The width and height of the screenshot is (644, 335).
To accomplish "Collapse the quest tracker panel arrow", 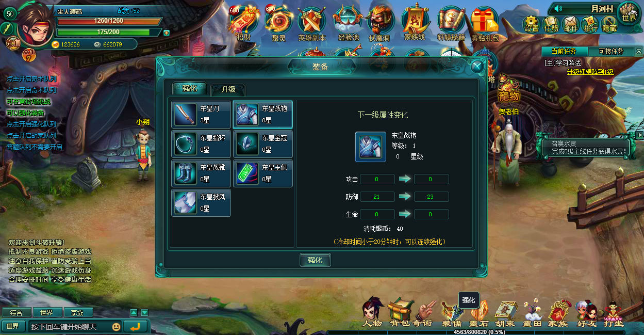I will coord(639,51).
